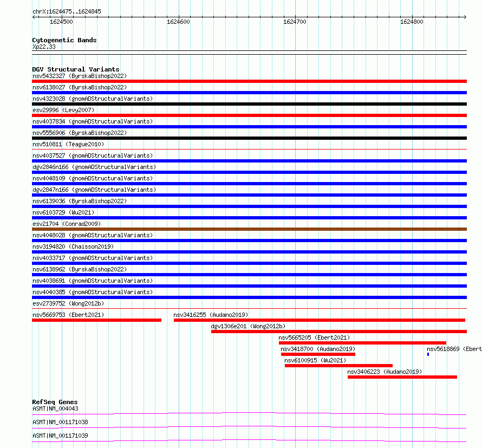Image resolution: width=482 pixels, height=448 pixels.
Task: Click the left arrowhead of the ruler
Action: pos(34,17)
